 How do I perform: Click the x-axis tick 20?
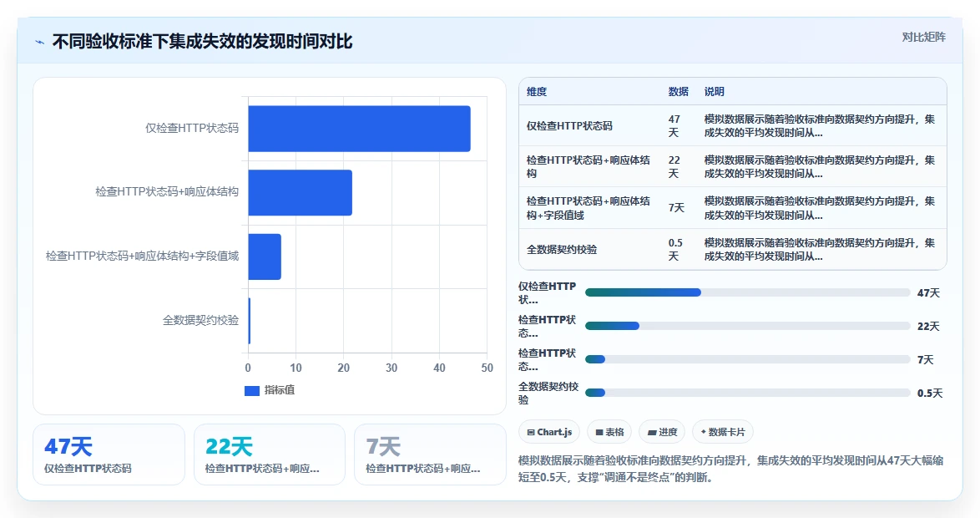343,368
